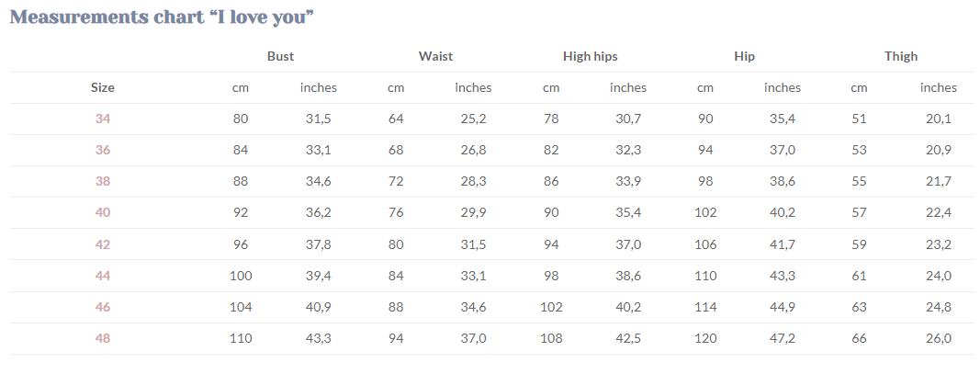Click bust 110 cm for size 48
Viewport: 980px width, 374px height.
tap(241, 337)
